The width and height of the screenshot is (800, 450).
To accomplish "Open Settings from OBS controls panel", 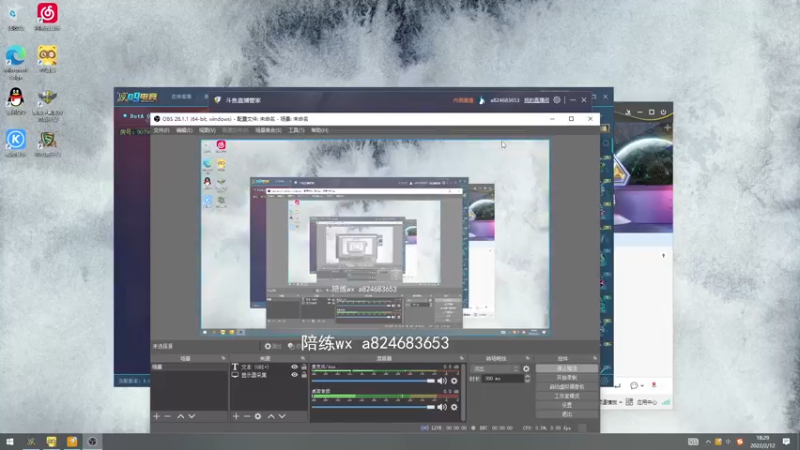I will tap(567, 405).
